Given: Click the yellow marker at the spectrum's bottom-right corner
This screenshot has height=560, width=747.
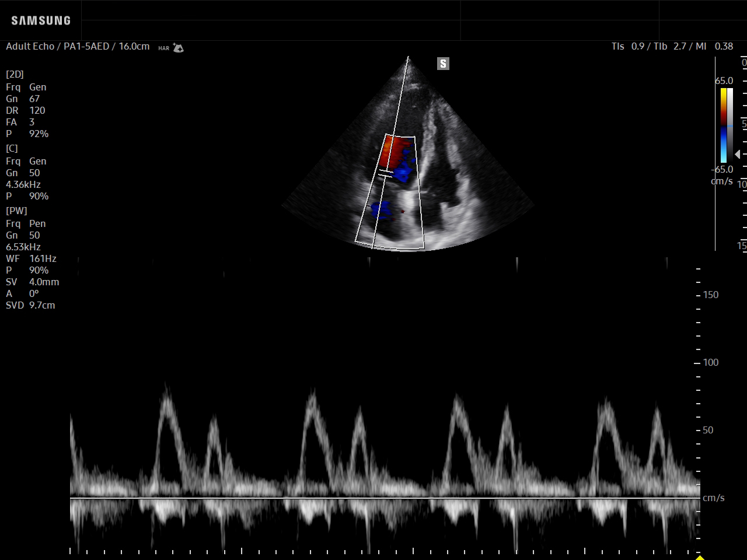Looking at the screenshot, I should 700,558.
